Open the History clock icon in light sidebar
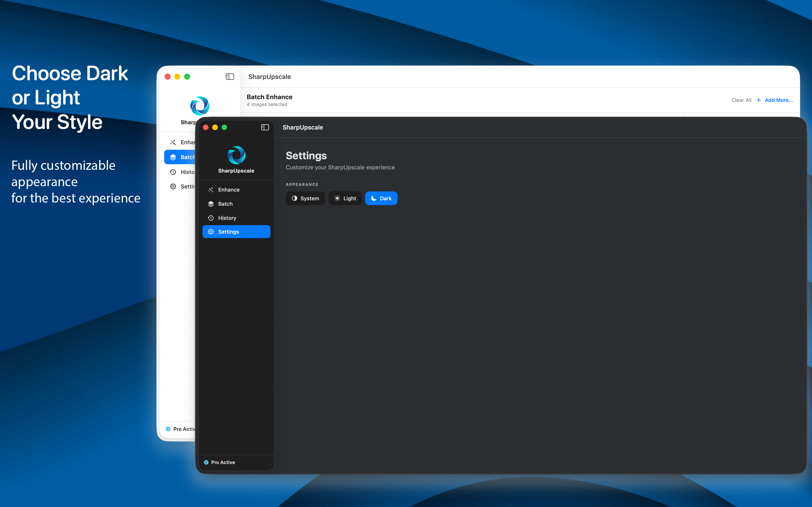The image size is (812, 507). point(173,172)
